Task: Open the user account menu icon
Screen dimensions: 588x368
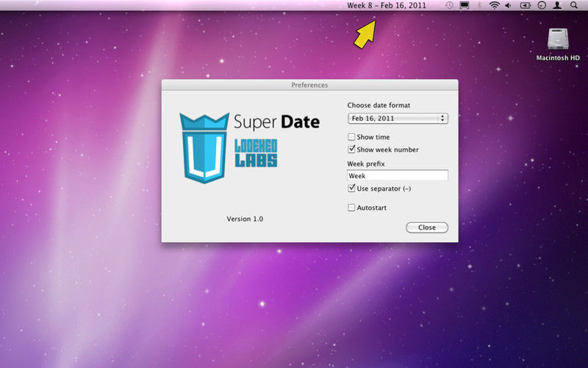Action: click(x=557, y=5)
